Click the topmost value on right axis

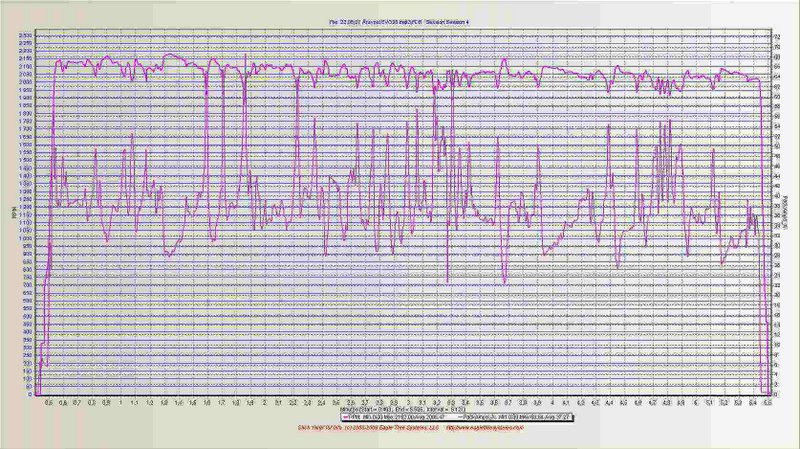(x=776, y=38)
